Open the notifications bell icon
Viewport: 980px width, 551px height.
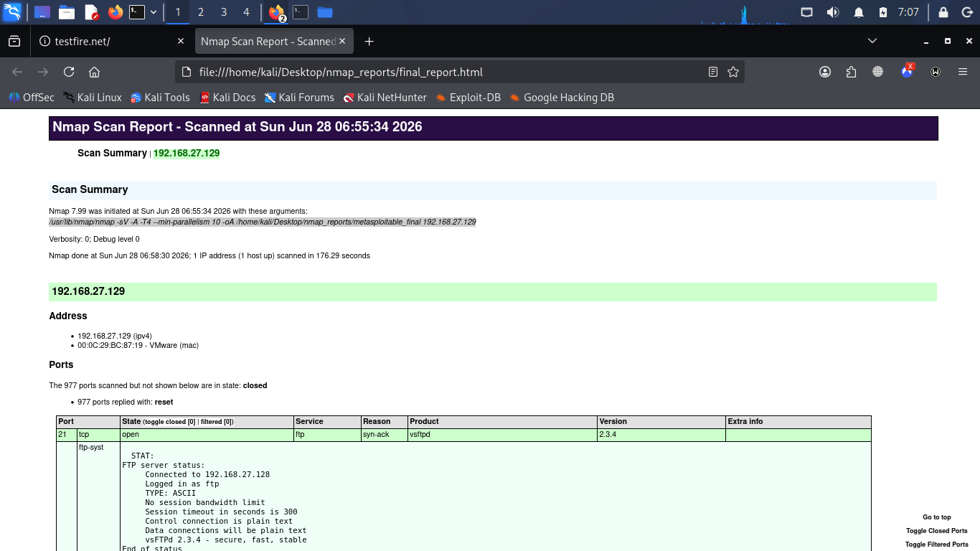coord(859,12)
